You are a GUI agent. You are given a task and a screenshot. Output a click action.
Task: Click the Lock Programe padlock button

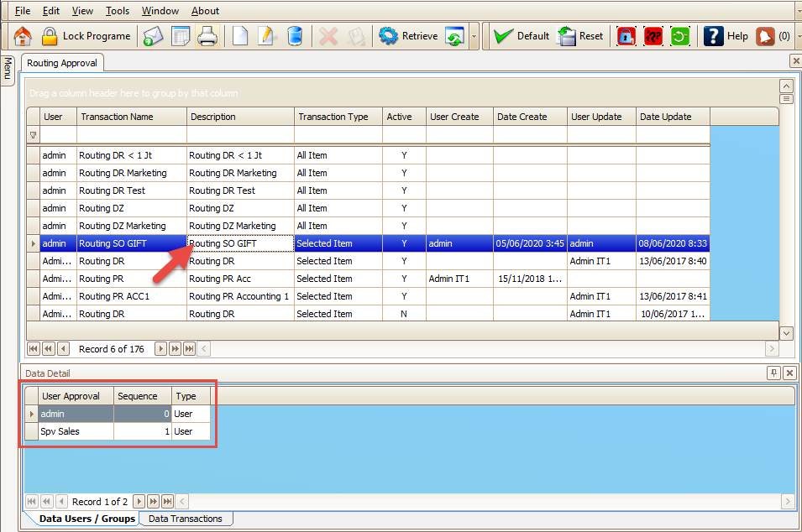86,36
